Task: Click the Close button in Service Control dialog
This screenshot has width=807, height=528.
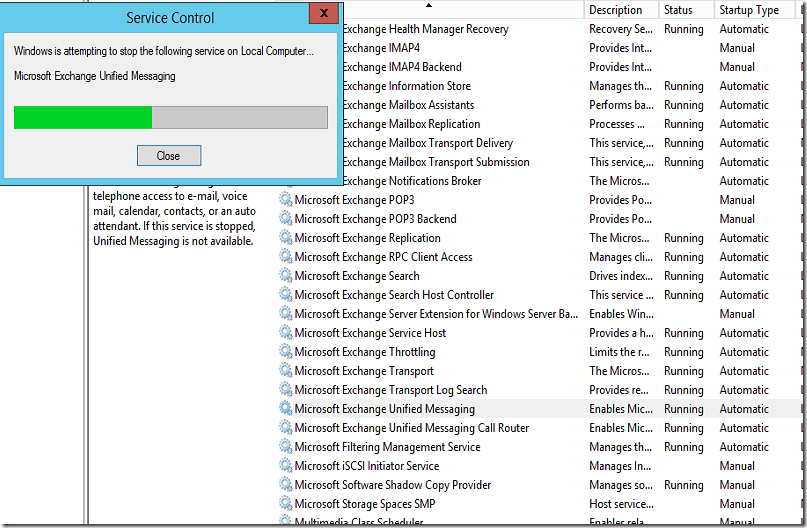Action: 169,155
